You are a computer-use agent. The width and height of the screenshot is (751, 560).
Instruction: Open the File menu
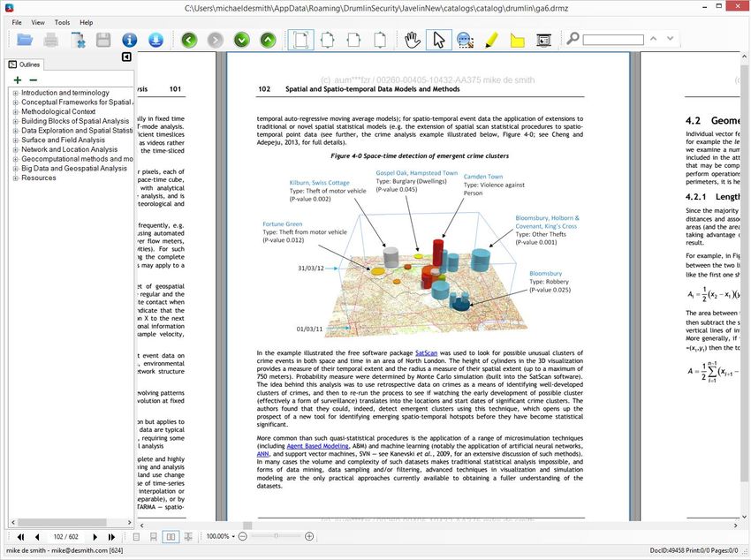pos(17,22)
